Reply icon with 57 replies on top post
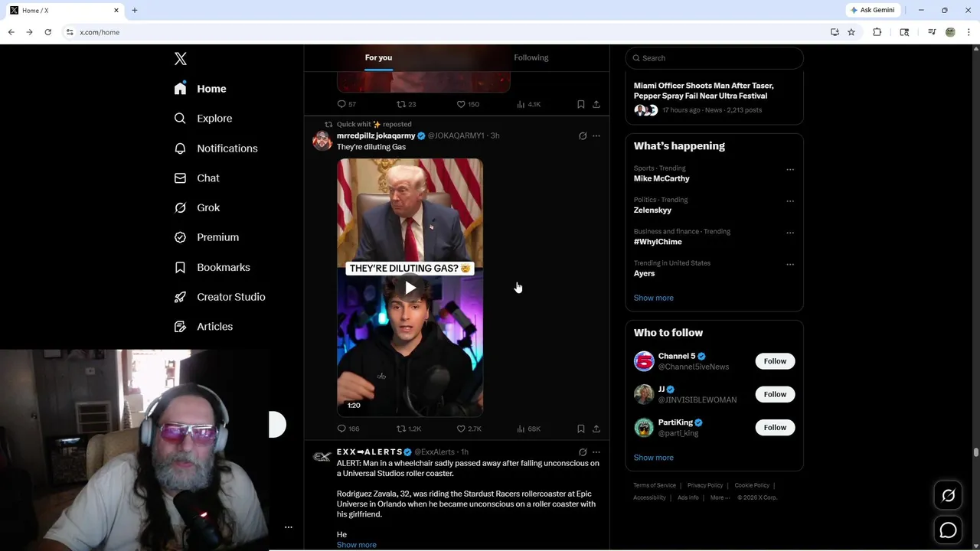The width and height of the screenshot is (980, 551). [347, 104]
